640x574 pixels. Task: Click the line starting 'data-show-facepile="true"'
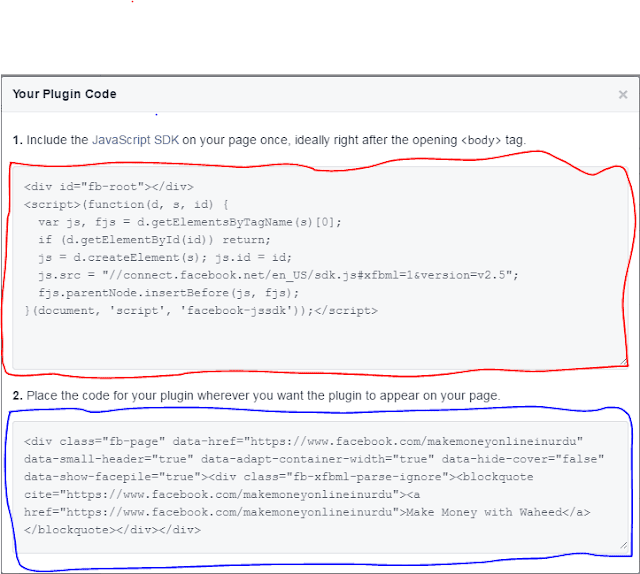(x=278, y=477)
